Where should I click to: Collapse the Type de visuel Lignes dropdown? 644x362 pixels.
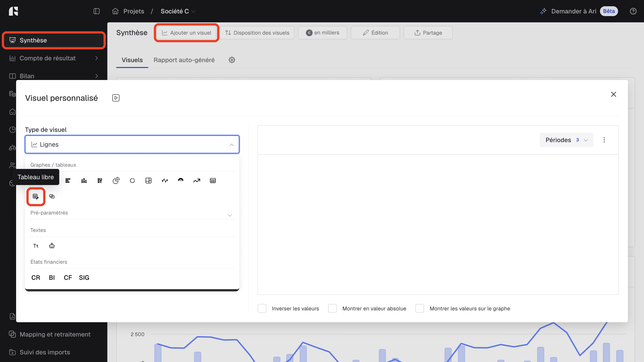click(x=132, y=144)
